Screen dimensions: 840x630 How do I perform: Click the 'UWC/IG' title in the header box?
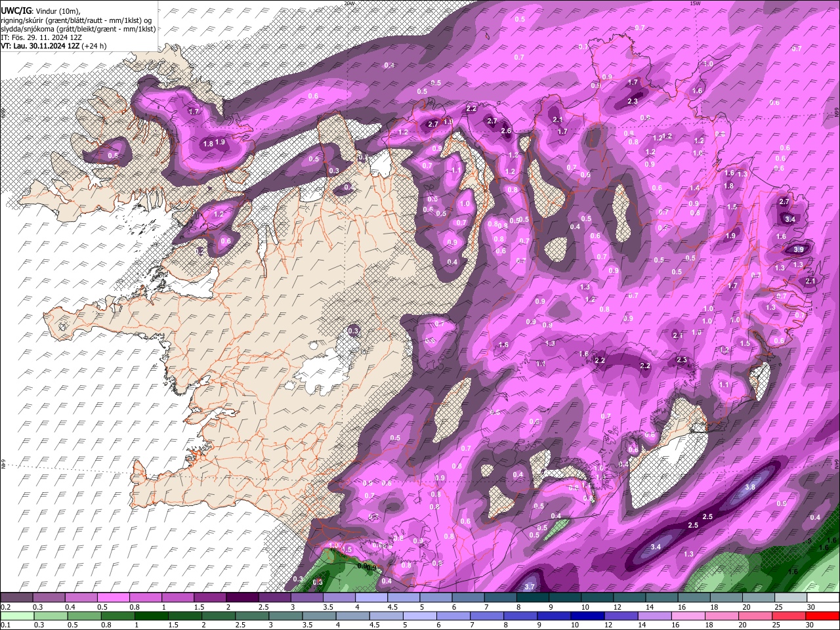point(15,10)
